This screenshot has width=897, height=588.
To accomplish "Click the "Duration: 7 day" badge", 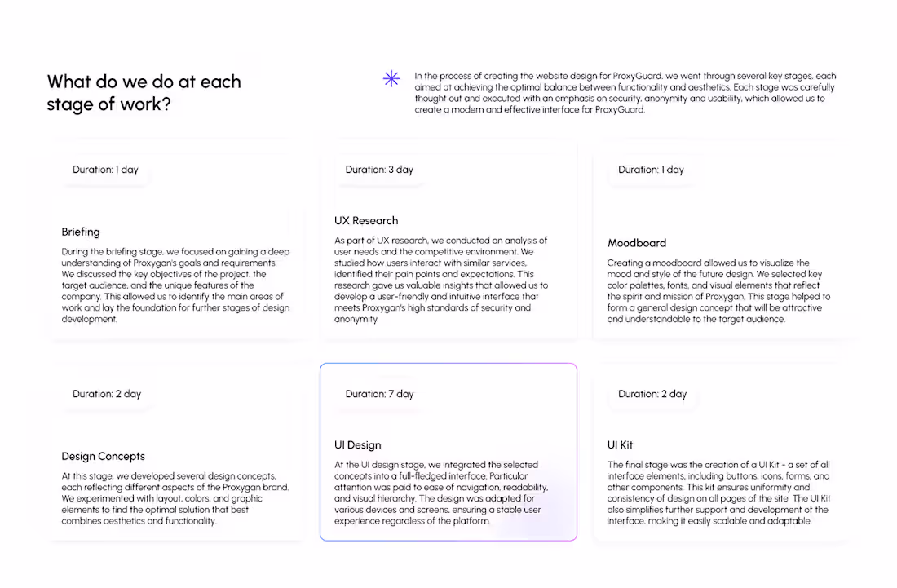I will tap(379, 394).
